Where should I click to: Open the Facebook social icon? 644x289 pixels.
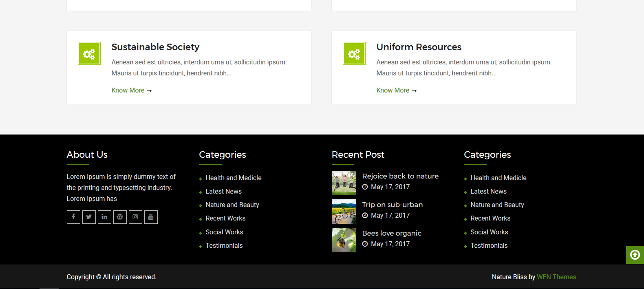coord(73,217)
